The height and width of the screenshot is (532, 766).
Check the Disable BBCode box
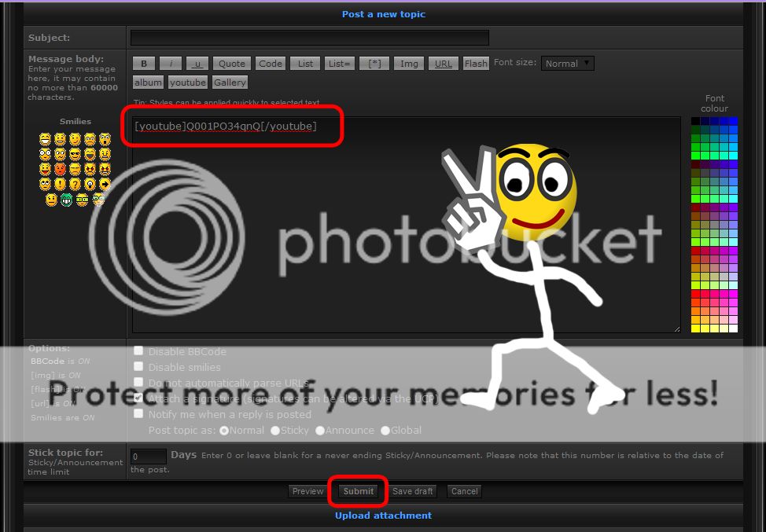pyautogui.click(x=138, y=351)
